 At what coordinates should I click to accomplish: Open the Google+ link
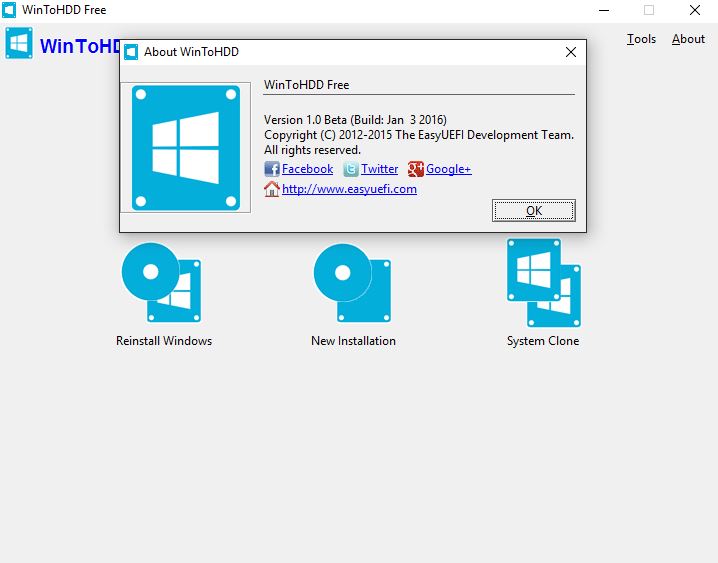[448, 169]
